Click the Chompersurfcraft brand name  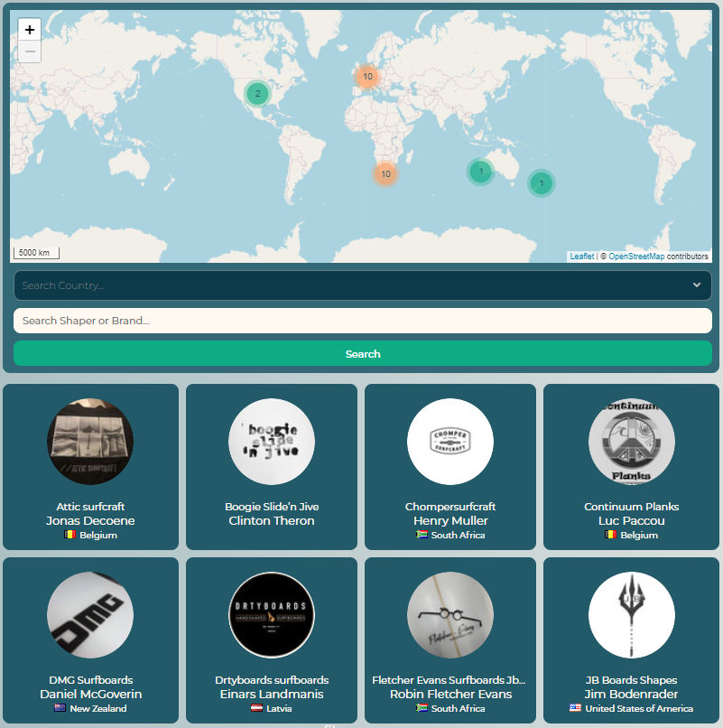(450, 507)
